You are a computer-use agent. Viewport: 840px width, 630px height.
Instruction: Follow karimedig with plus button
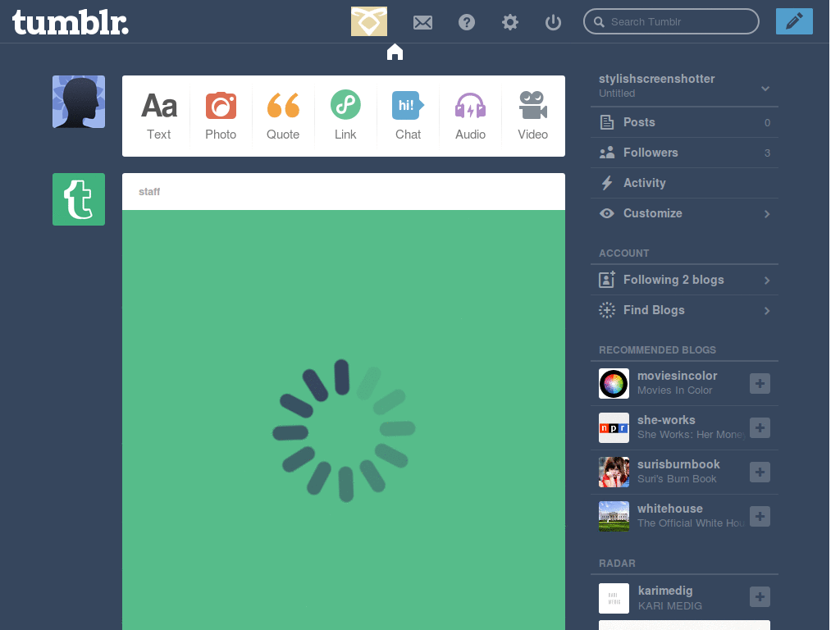coord(760,597)
